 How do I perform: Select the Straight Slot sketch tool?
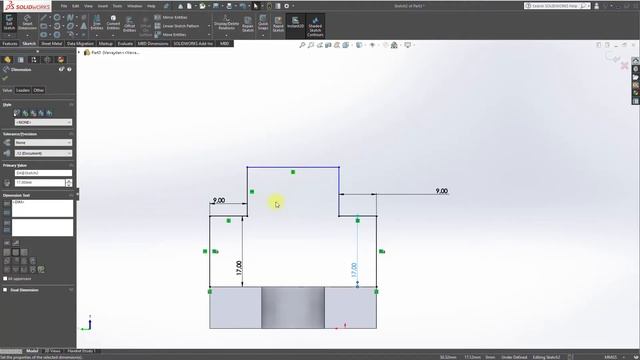coord(44,35)
